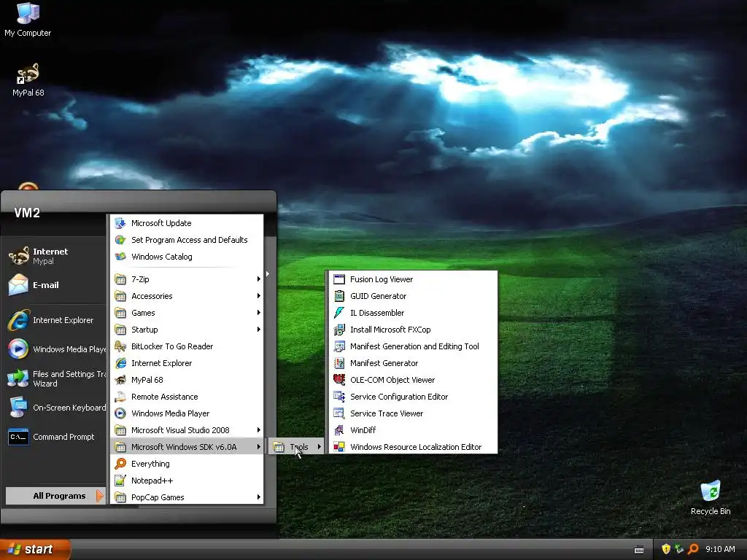The height and width of the screenshot is (560, 747).
Task: Click the Everything magnifier tray icon
Action: coord(694,549)
